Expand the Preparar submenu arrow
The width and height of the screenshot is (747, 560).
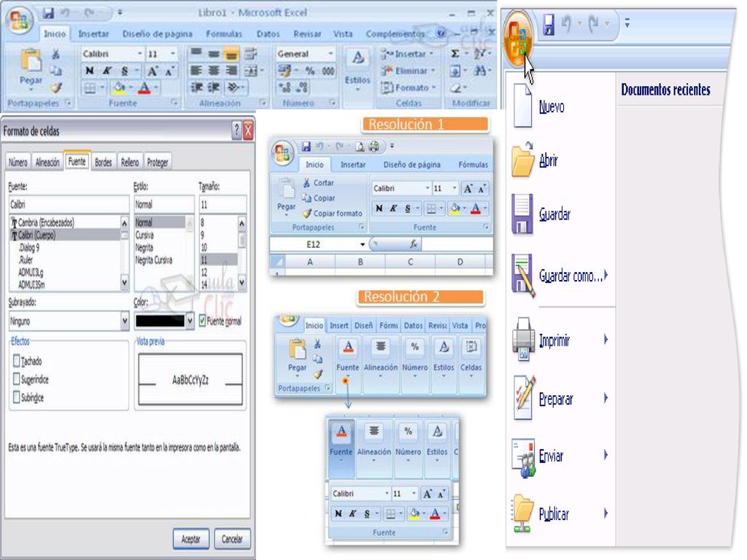(x=605, y=398)
